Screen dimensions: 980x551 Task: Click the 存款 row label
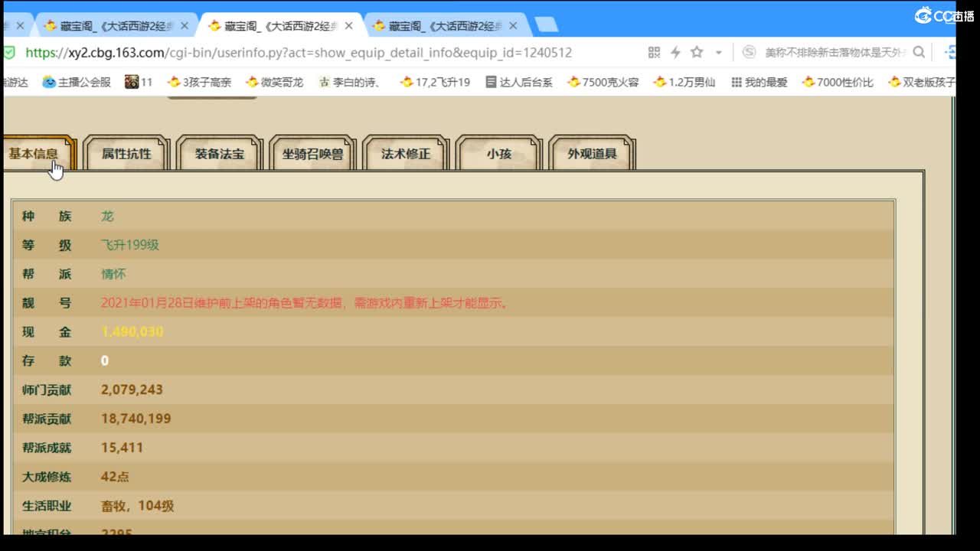pos(47,361)
